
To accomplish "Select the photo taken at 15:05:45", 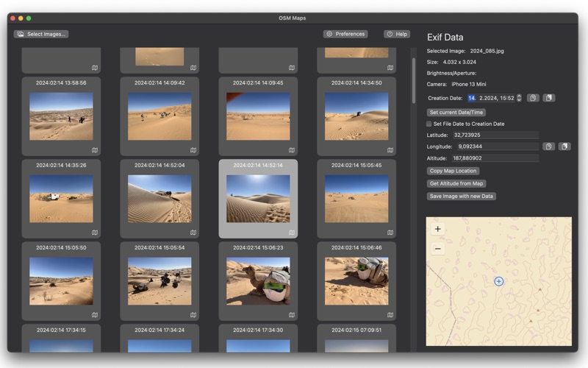I will point(356,199).
